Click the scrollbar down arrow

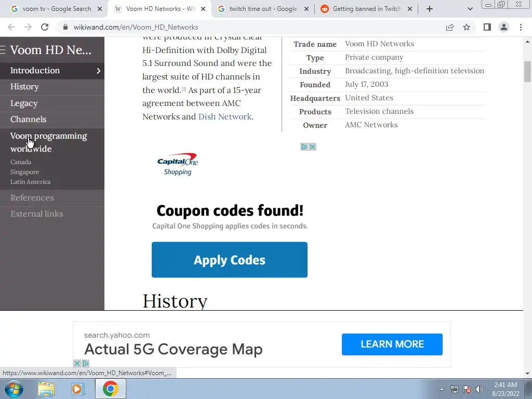point(528,374)
